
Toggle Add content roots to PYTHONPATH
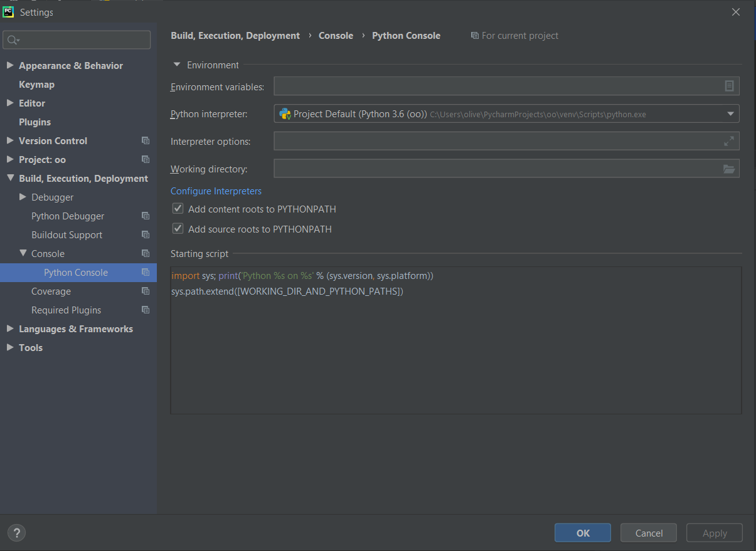(x=178, y=209)
